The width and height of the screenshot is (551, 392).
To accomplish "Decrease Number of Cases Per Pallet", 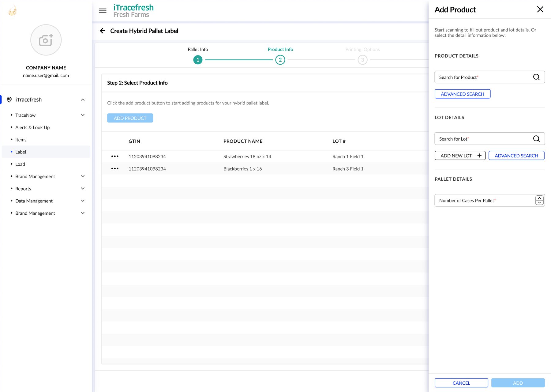I will (539, 203).
